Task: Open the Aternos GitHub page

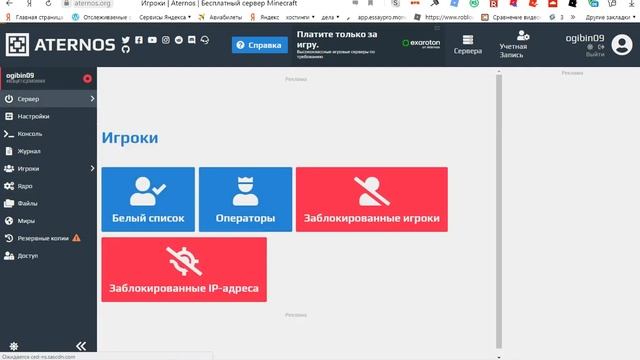Action: [126, 50]
